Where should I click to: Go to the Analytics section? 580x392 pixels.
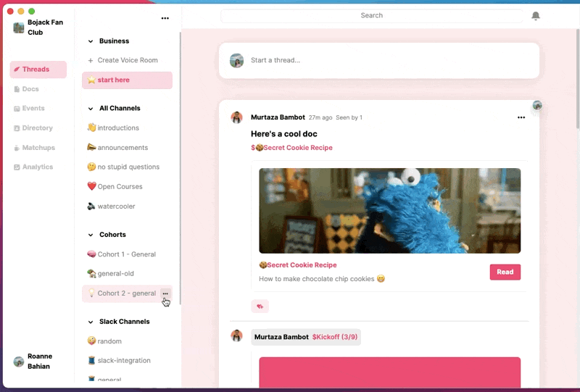tap(38, 167)
